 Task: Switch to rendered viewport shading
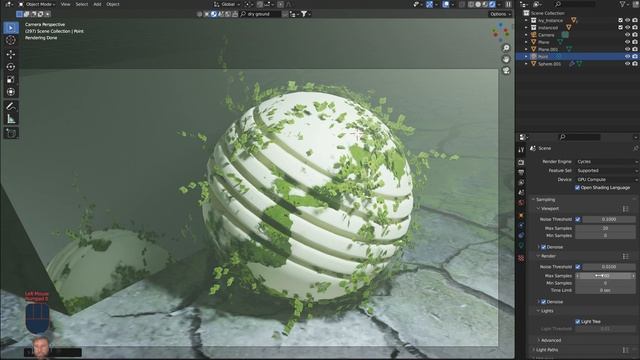[492, 4]
